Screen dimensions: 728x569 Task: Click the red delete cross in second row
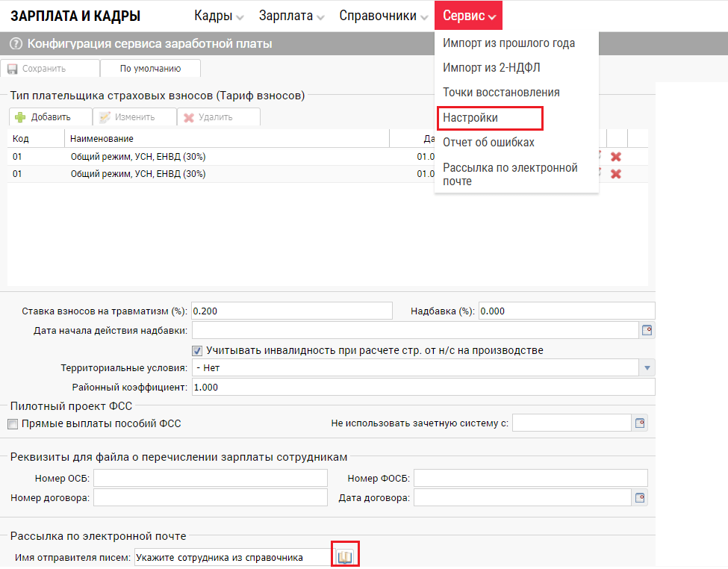click(616, 174)
